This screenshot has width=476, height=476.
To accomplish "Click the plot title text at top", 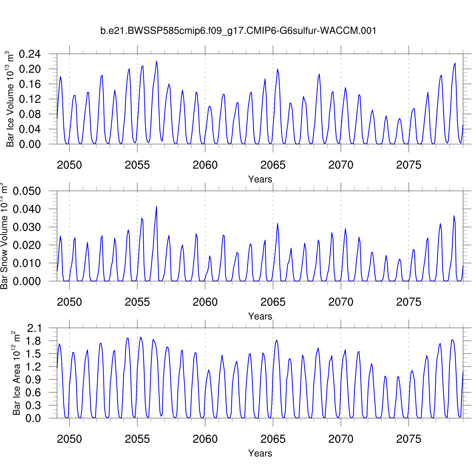I will pos(238,31).
